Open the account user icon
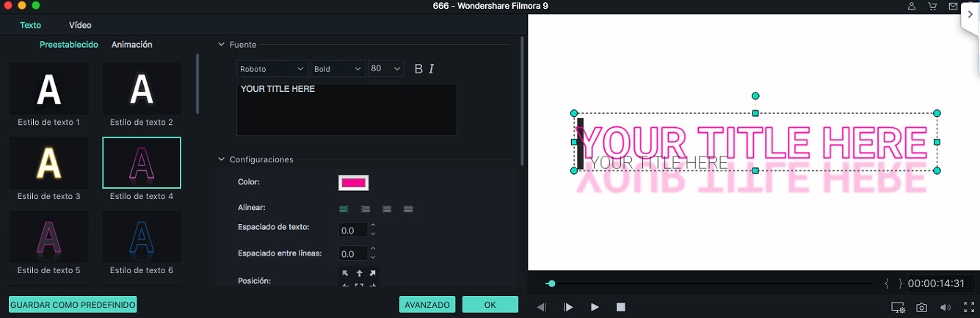980x318 pixels. 912,6
